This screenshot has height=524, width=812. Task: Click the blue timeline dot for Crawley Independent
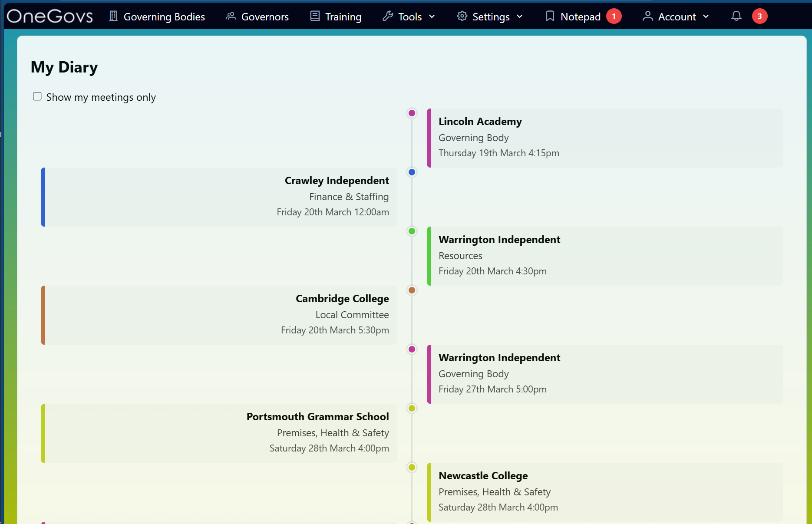pyautogui.click(x=412, y=172)
